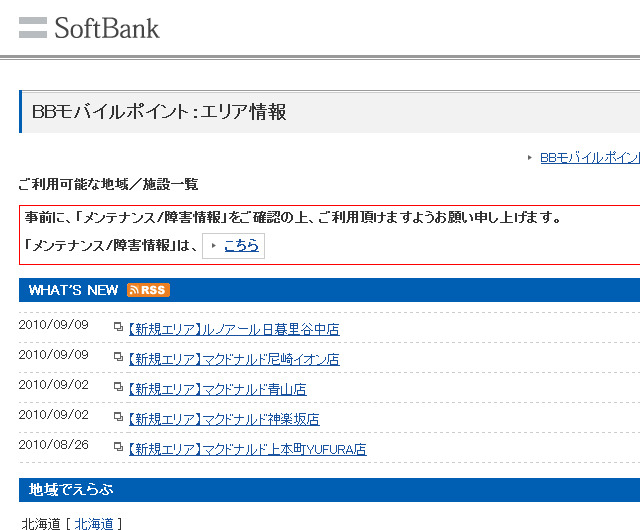
Task: Click the 2010/09/09 date beside ルノアール日暮里谷中店
Action: click(53, 325)
